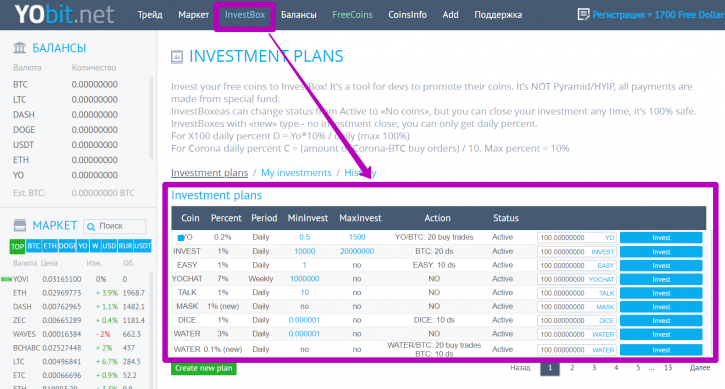725x389 pixels.
Task: Click the market icon beside МАРКЕТ
Action: [20, 225]
